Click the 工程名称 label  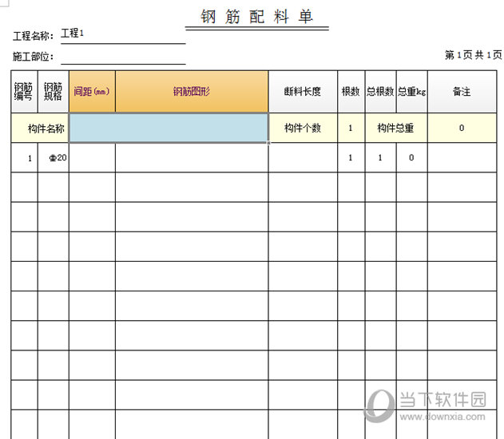click(x=33, y=36)
